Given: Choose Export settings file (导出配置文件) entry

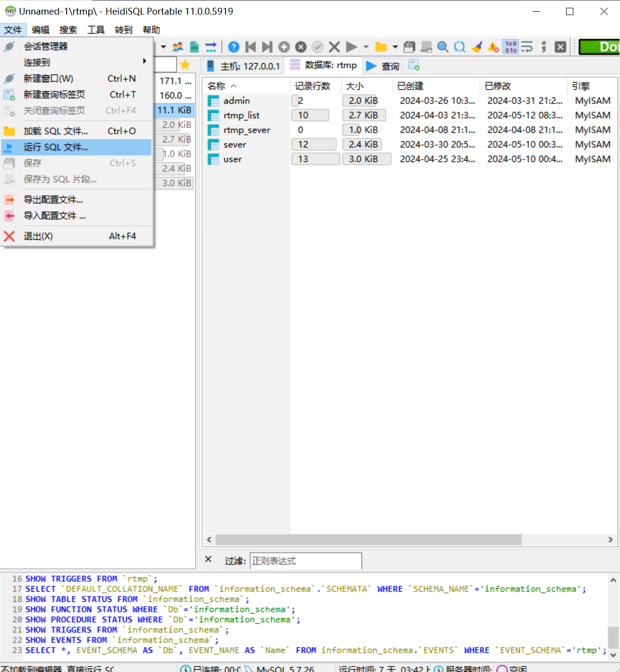Looking at the screenshot, I should pos(77,199).
